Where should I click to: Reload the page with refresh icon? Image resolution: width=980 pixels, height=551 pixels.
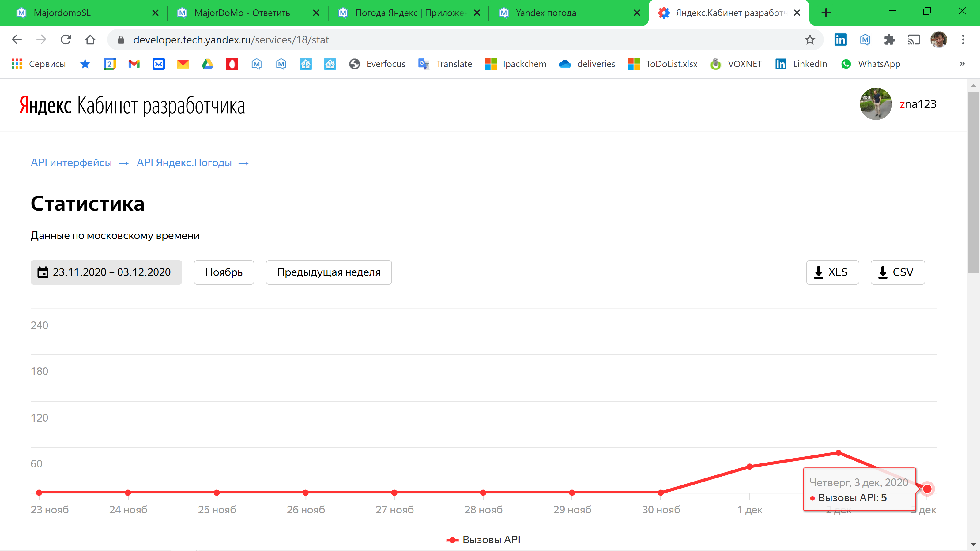tap(66, 39)
